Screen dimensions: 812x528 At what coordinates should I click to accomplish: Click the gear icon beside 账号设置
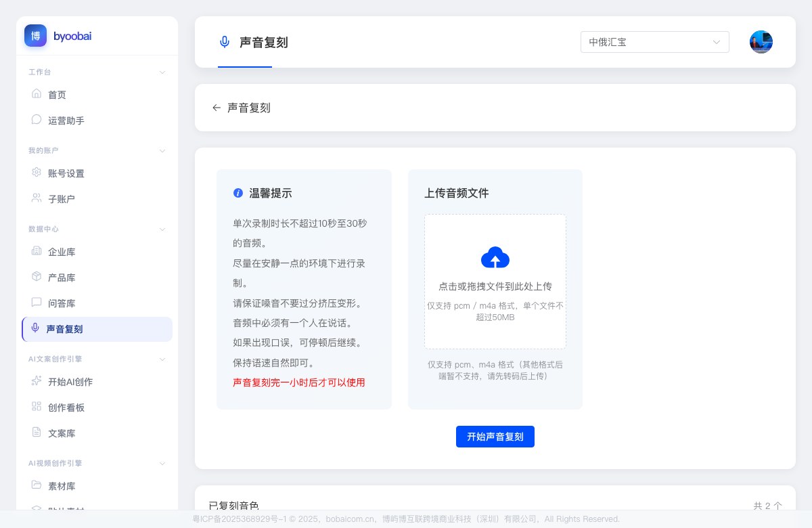[x=37, y=173]
